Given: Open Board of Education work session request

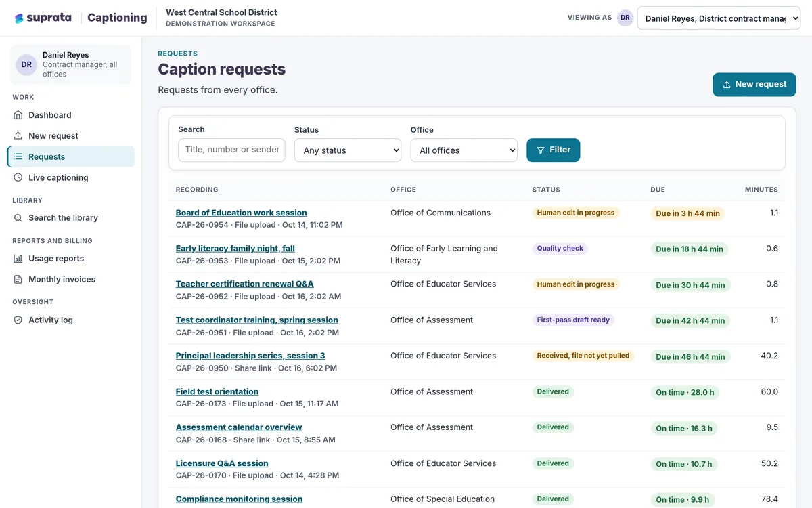Looking at the screenshot, I should (241, 213).
